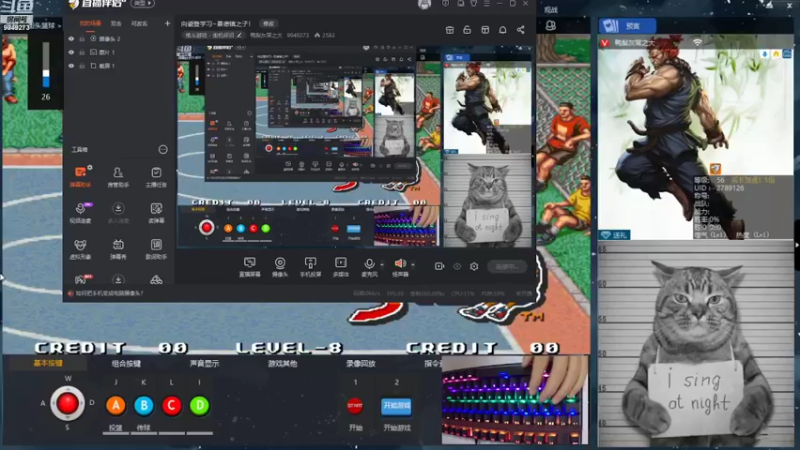Open the type dropdown pill beside the app logo
The height and width of the screenshot is (450, 800).
(142, 4)
